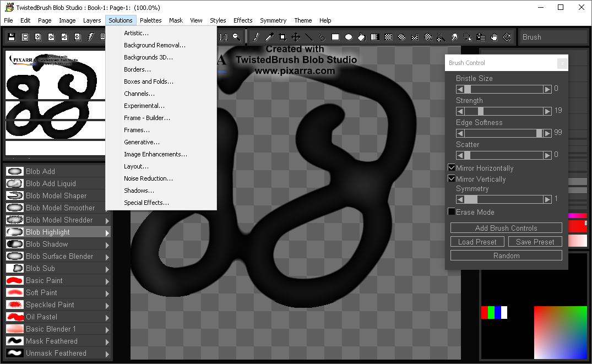This screenshot has width=592, height=364.
Task: Click the lightning bolt quick command icon
Action: pyautogui.click(x=91, y=37)
